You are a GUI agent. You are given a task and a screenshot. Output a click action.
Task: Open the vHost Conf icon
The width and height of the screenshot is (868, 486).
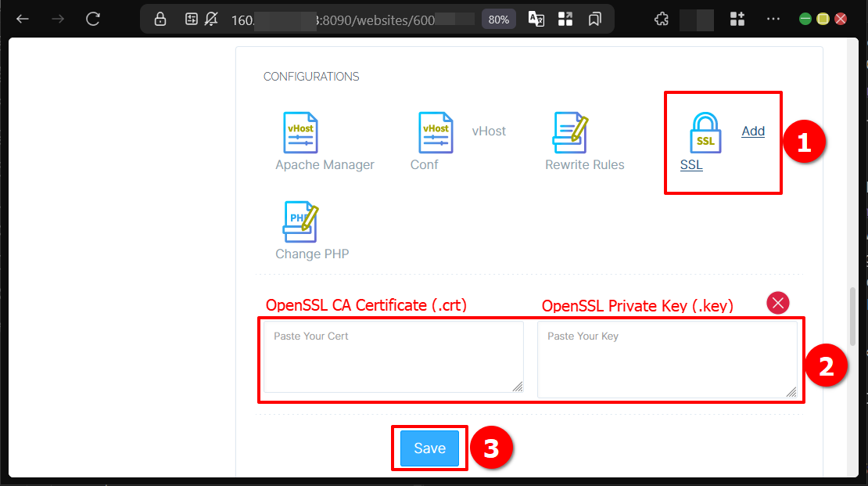click(436, 133)
